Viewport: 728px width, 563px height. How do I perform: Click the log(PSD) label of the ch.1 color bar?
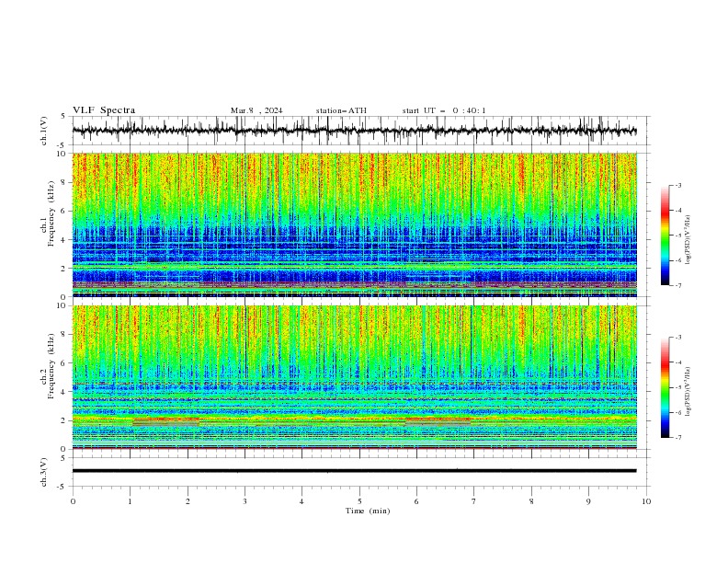pos(688,240)
